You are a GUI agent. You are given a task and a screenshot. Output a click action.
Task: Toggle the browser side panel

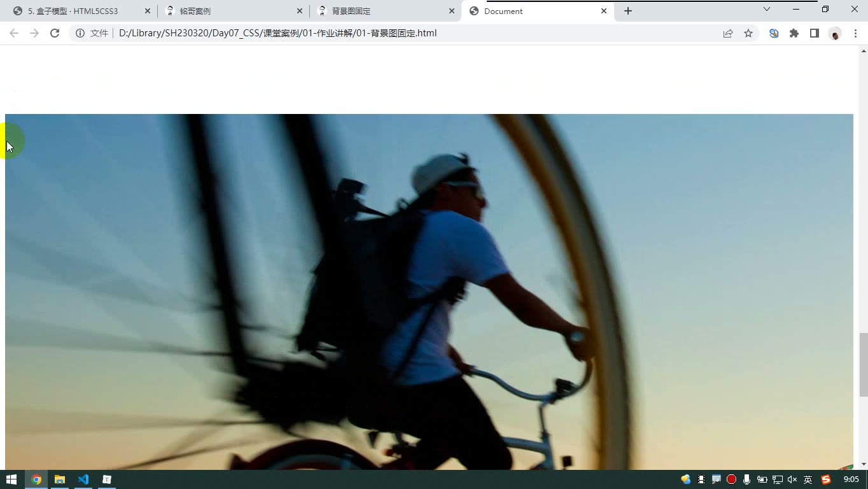tap(815, 33)
